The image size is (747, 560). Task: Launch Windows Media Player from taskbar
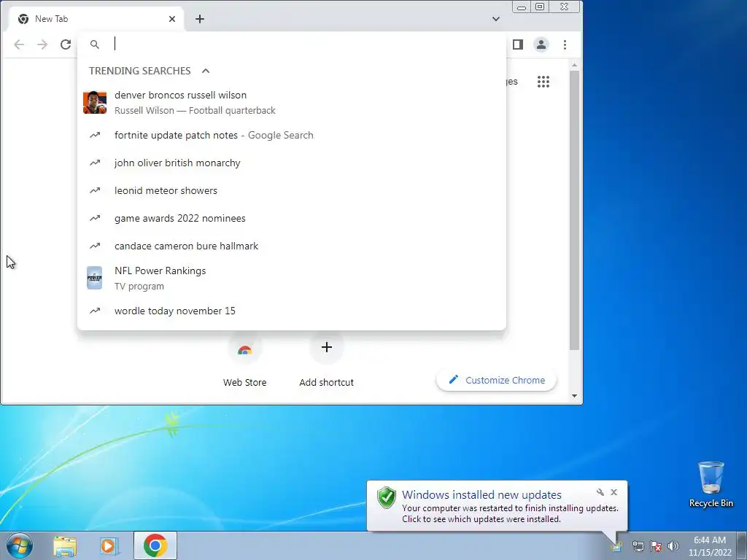pos(109,546)
